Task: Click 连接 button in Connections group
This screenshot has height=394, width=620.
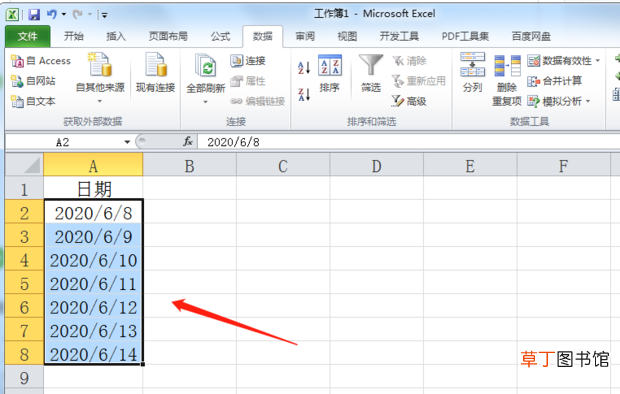Action: click(248, 61)
